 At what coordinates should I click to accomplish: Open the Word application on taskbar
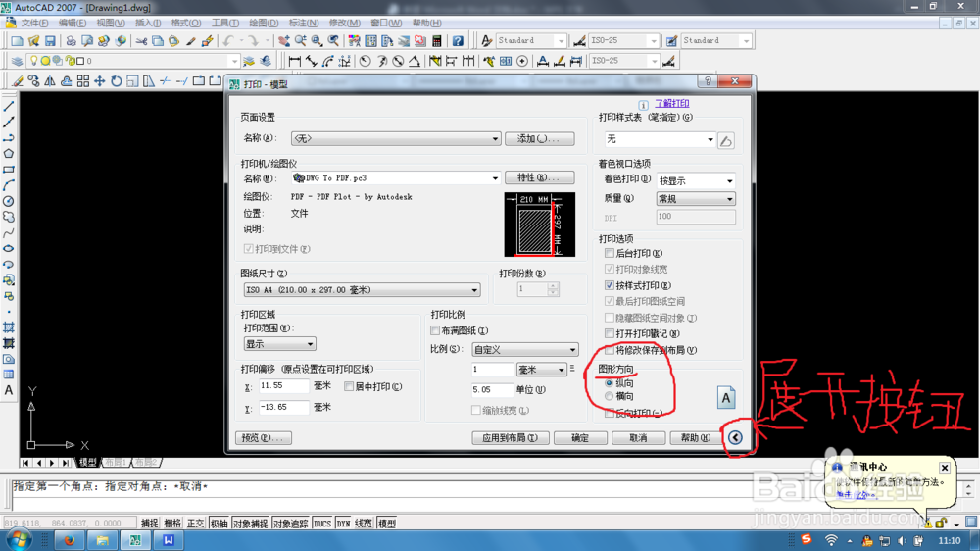click(169, 540)
